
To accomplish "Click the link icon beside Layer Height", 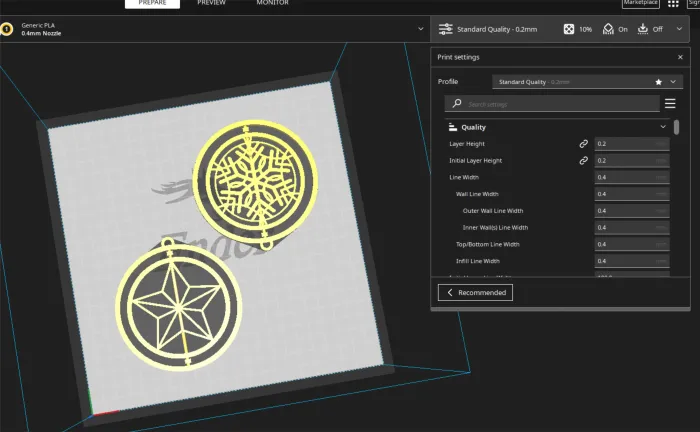I will 584,144.
